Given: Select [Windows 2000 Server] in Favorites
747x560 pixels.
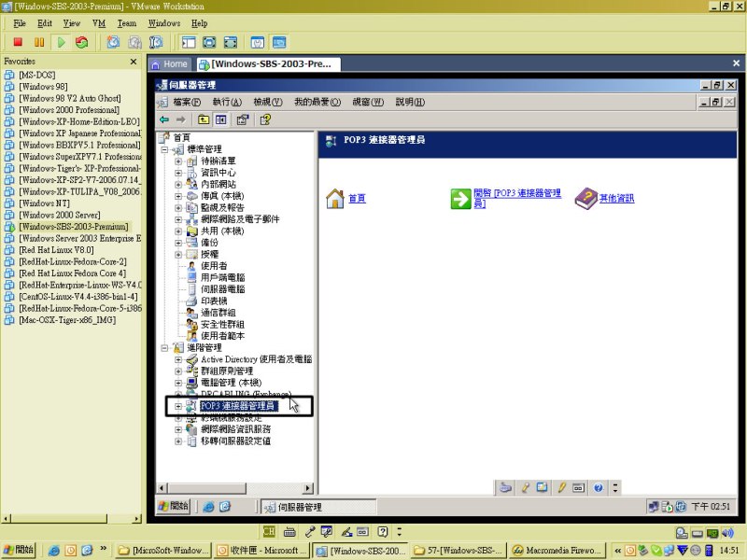Looking at the screenshot, I should [60, 215].
